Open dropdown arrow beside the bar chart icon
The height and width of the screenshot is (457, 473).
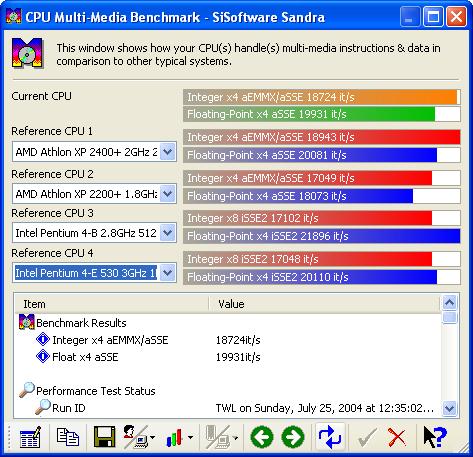tap(190, 437)
